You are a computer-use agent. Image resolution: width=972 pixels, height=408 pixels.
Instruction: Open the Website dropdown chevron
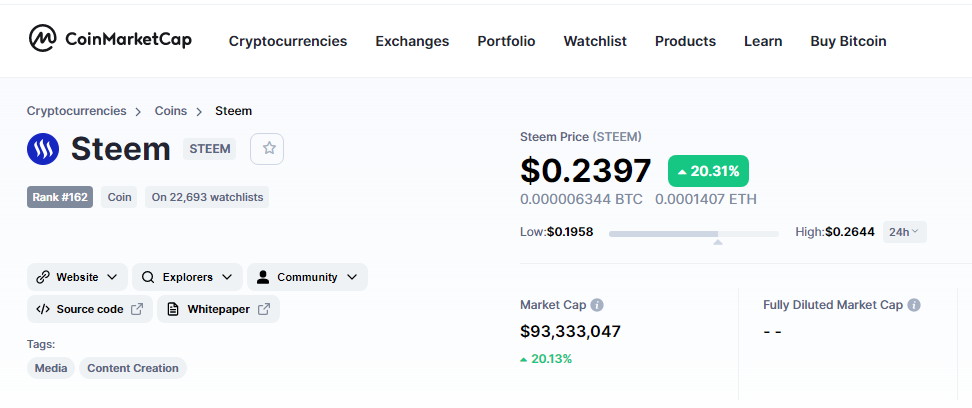point(112,277)
